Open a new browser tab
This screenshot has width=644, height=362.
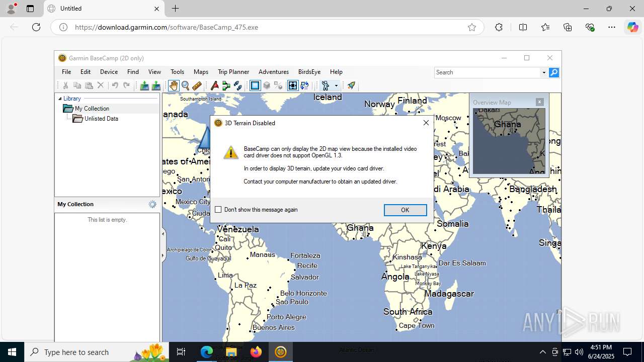click(175, 9)
